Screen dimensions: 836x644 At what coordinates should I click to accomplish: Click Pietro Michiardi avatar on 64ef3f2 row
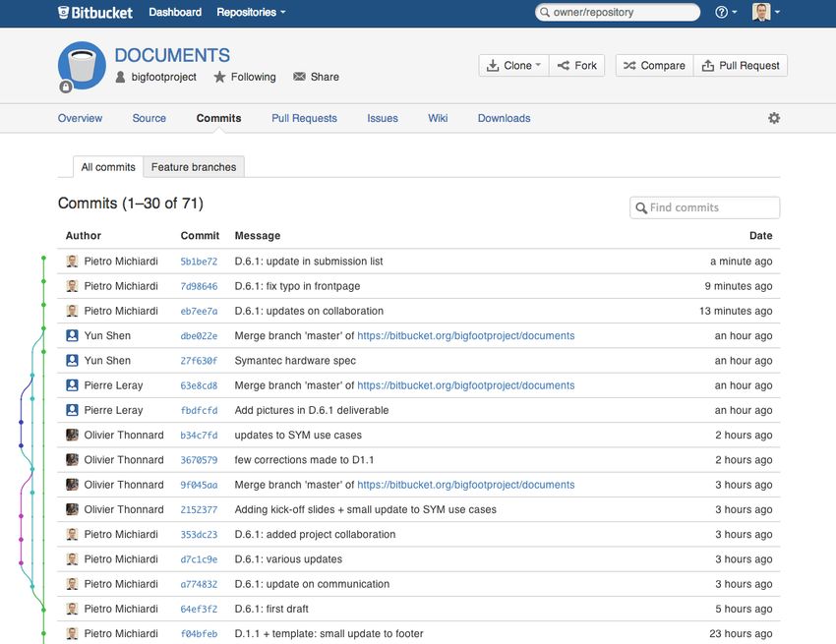tap(72, 609)
